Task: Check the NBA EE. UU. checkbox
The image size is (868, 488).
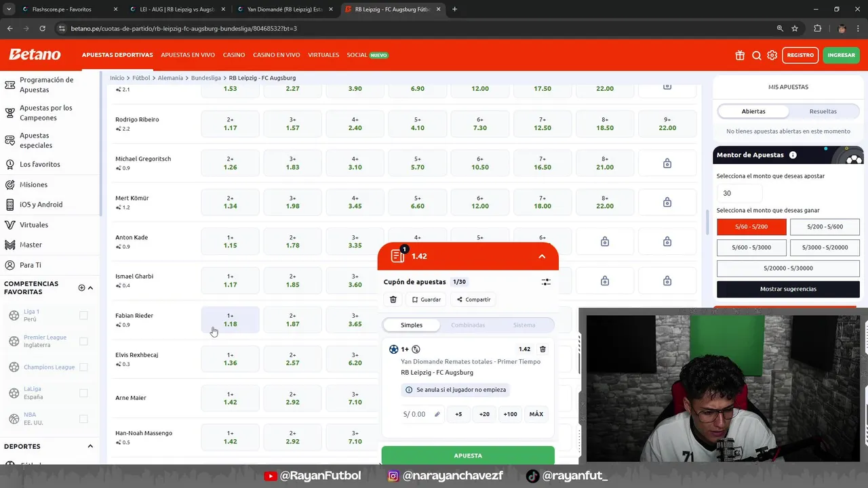Action: click(x=83, y=419)
